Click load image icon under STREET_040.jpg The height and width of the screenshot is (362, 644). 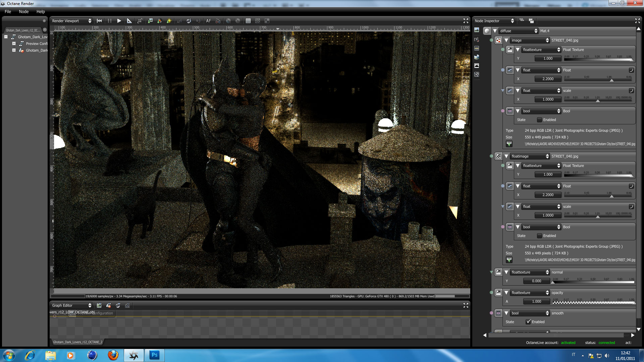509,144
